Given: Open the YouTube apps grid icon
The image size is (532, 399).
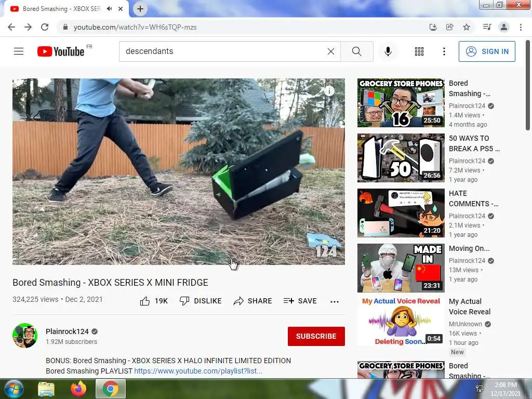Looking at the screenshot, I should point(419,51).
